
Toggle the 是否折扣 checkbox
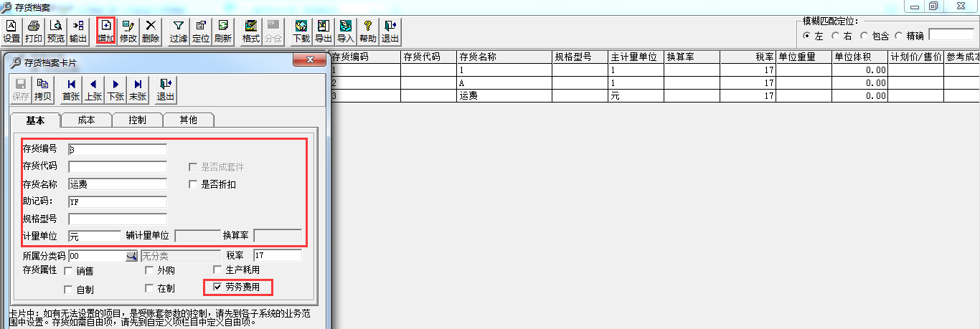coord(193,184)
